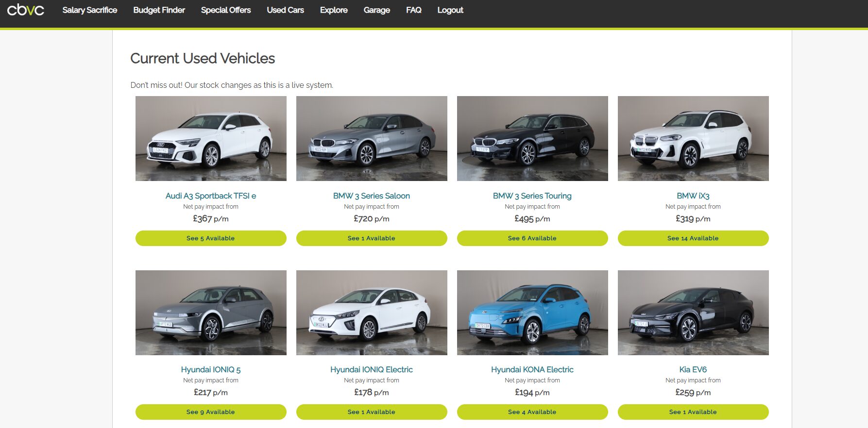Viewport: 868px width, 428px height.
Task: Select the black BMW 3 Series Touring photo
Action: click(x=532, y=138)
